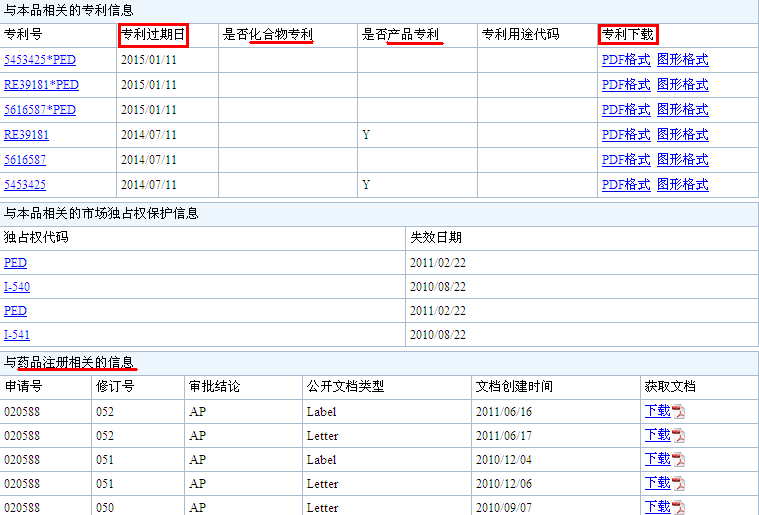Open exclusivity code I-540 link
Viewport: 759px width, 515px height.
(17, 287)
